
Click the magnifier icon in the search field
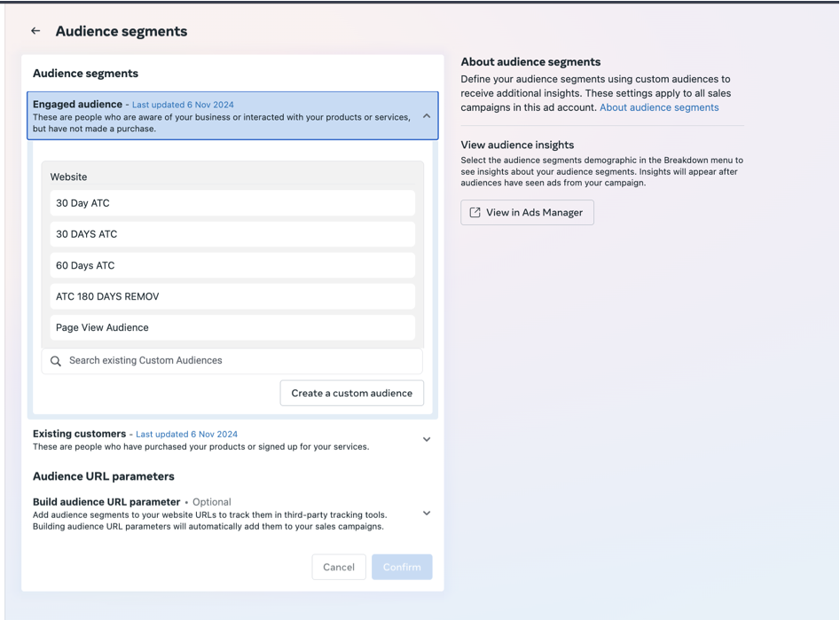click(56, 361)
